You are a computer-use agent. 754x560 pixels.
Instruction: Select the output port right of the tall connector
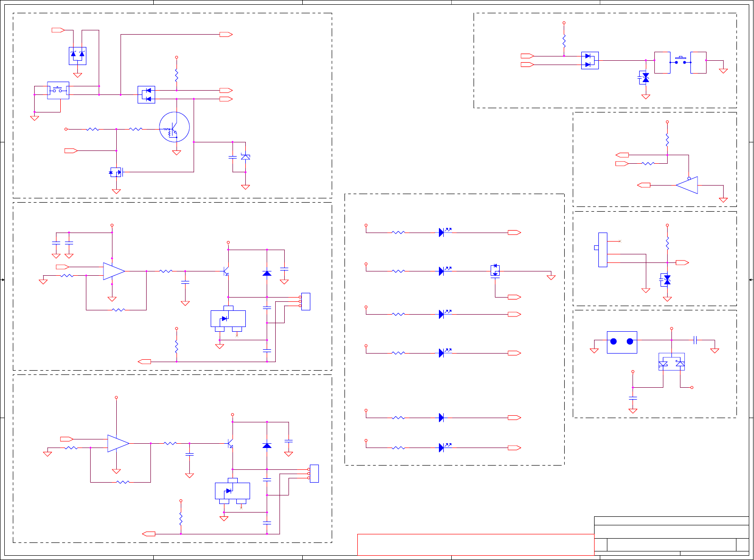(x=682, y=262)
